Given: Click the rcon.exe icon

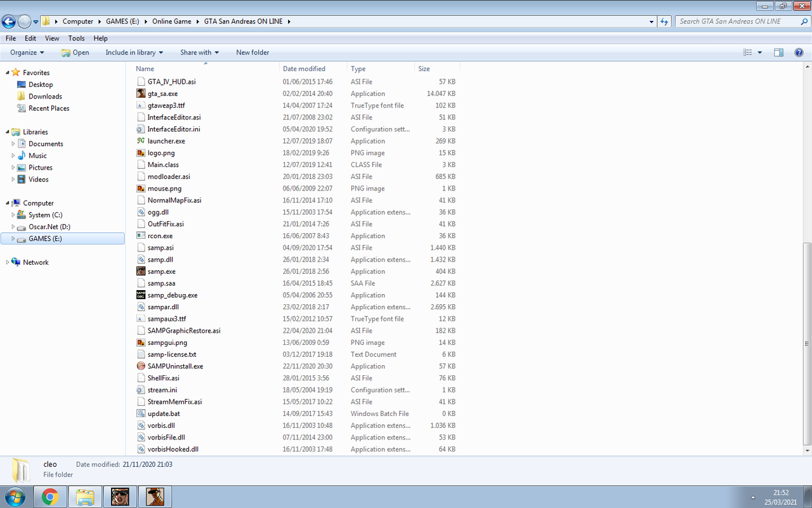Looking at the screenshot, I should tap(141, 236).
